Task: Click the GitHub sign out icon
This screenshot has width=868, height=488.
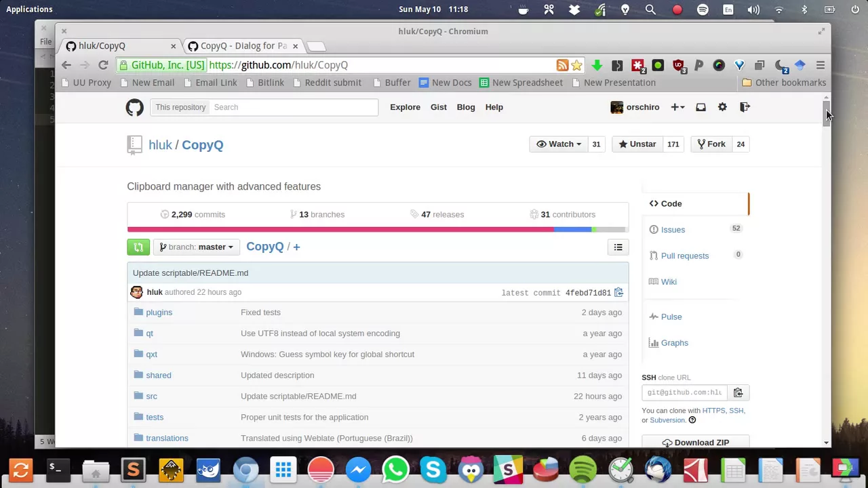Action: [745, 107]
